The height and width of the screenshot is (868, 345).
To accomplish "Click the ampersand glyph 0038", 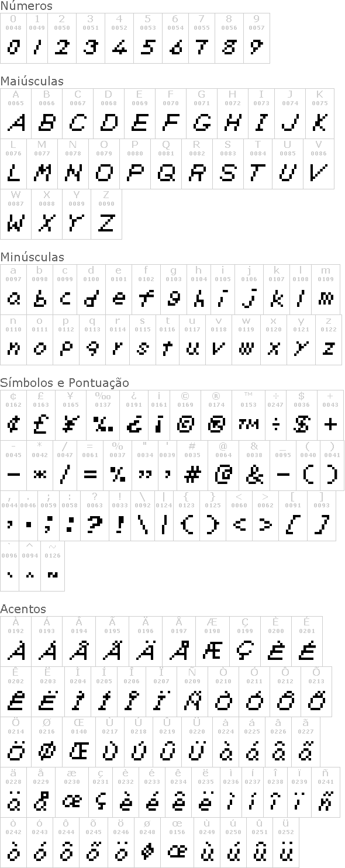I will click(x=254, y=465).
